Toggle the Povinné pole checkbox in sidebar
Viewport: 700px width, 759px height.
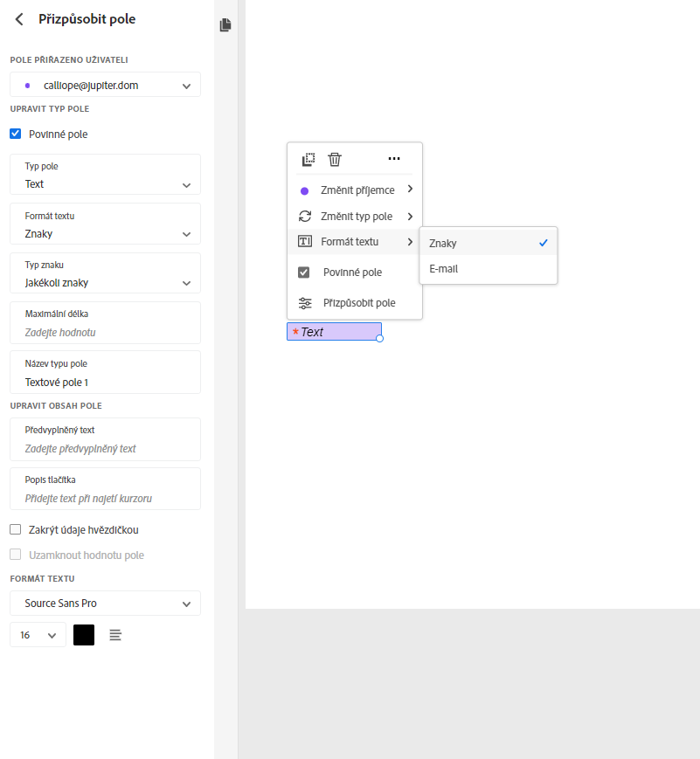coord(15,135)
